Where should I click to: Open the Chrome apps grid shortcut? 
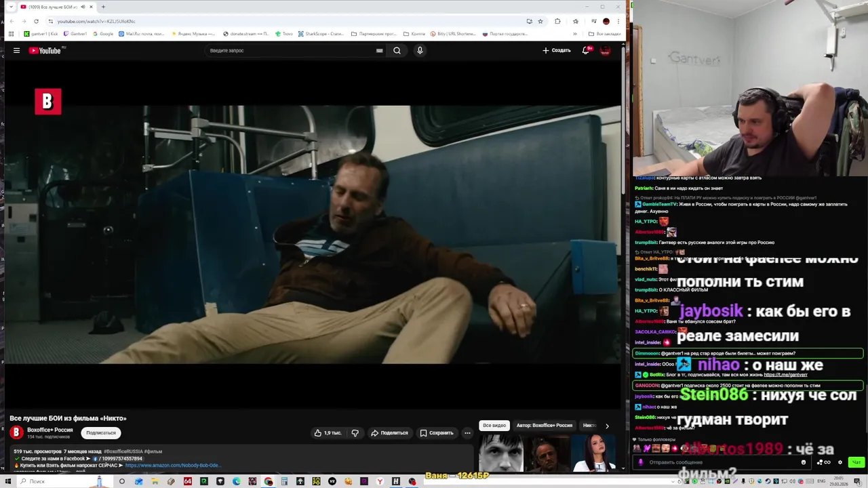pos(12,34)
